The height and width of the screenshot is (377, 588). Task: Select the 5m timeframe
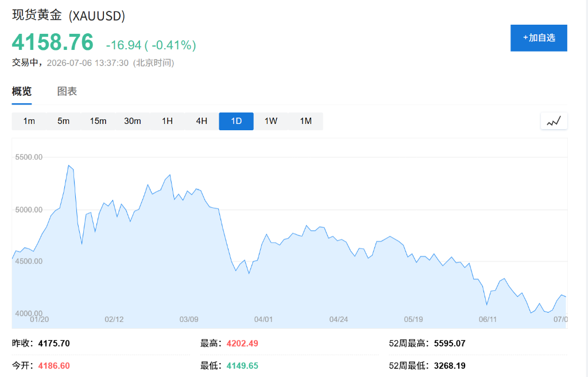tap(63, 121)
